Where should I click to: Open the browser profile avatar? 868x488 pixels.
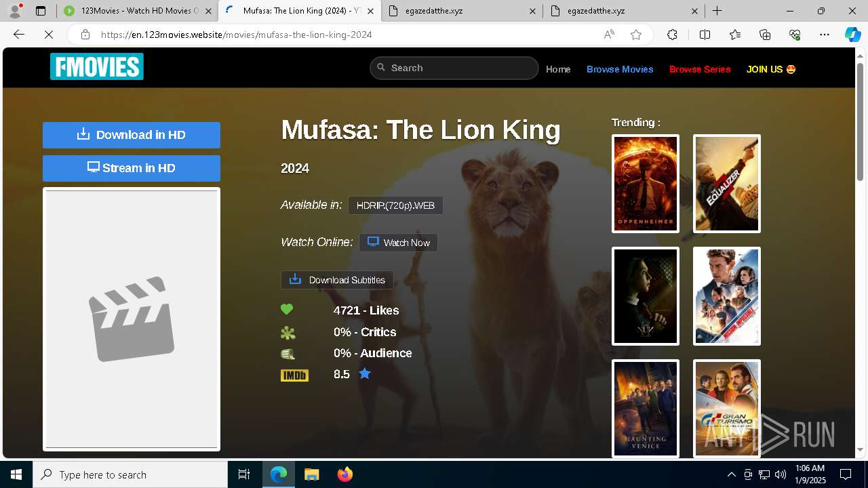pos(15,11)
